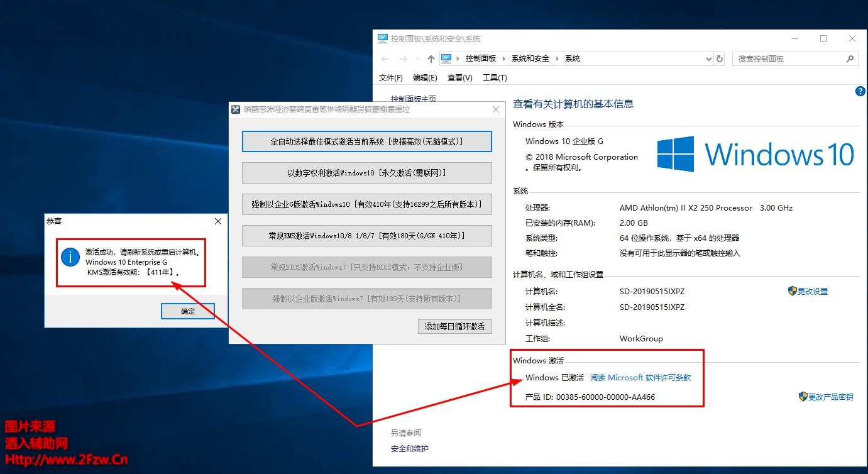Click 系统 breadcrumb in address bar
The height and width of the screenshot is (474, 868).
pos(573,58)
